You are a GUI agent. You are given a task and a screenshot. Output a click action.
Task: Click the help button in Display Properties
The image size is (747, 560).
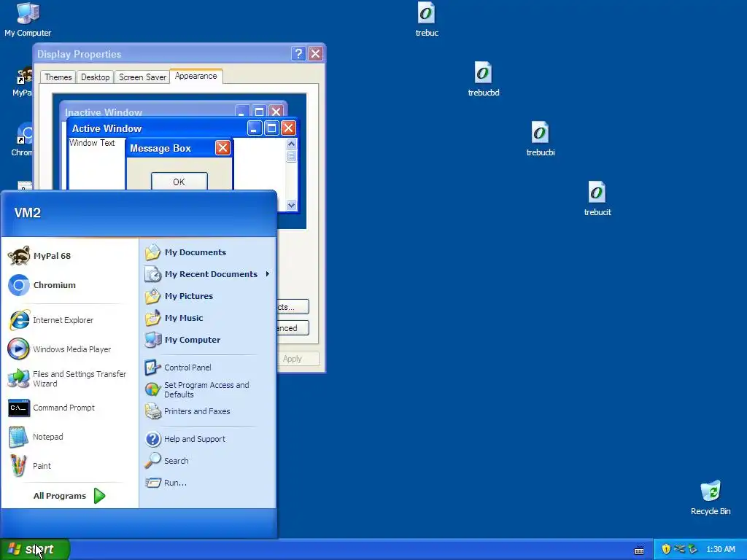298,53
